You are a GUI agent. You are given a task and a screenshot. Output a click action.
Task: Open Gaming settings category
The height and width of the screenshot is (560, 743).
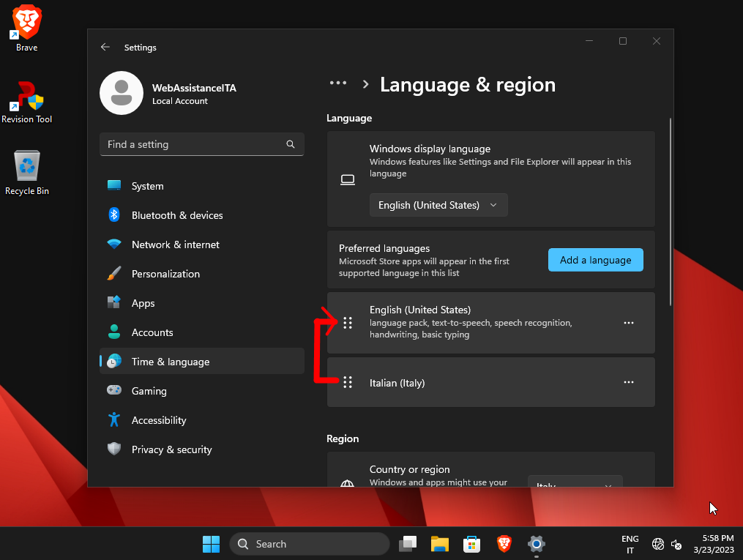click(202, 391)
